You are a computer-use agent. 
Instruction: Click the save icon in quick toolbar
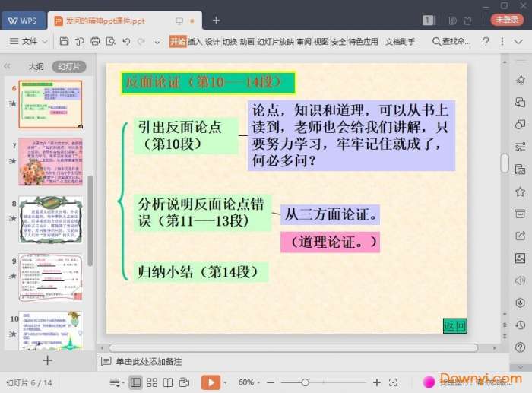(65, 41)
